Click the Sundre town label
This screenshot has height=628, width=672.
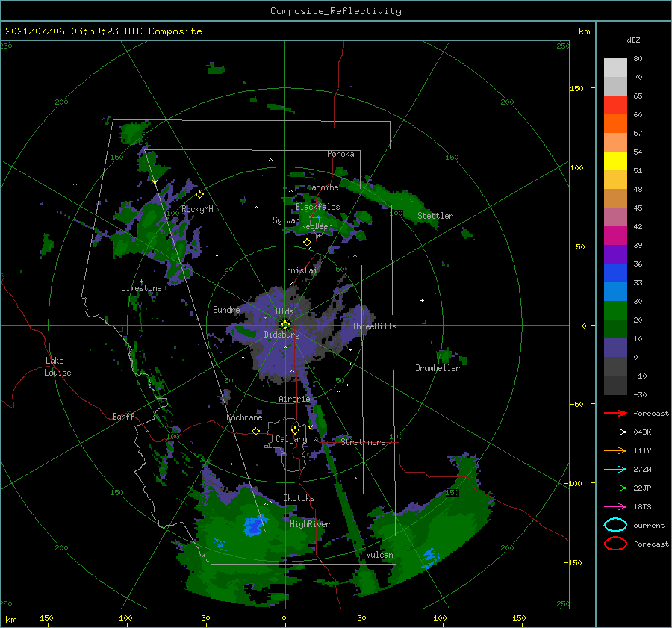point(226,309)
